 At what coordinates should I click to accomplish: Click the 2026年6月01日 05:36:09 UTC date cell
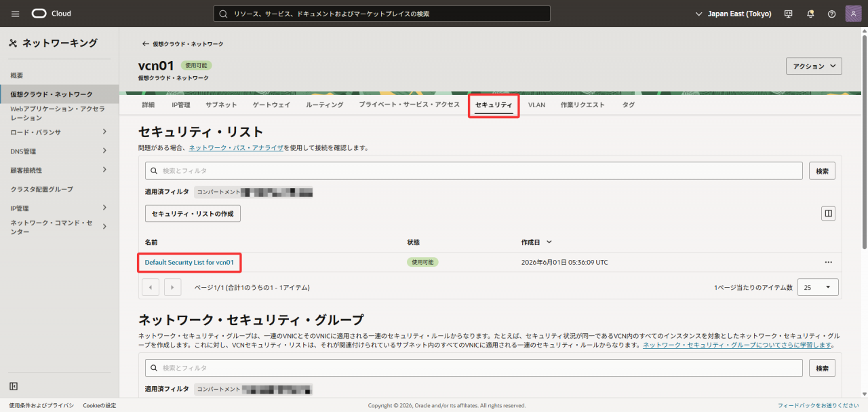(x=564, y=262)
